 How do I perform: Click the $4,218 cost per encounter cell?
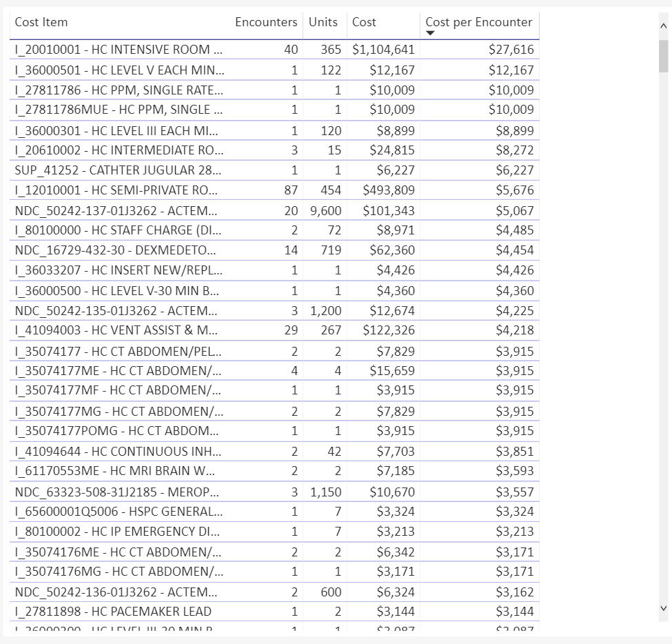pyautogui.click(x=515, y=330)
